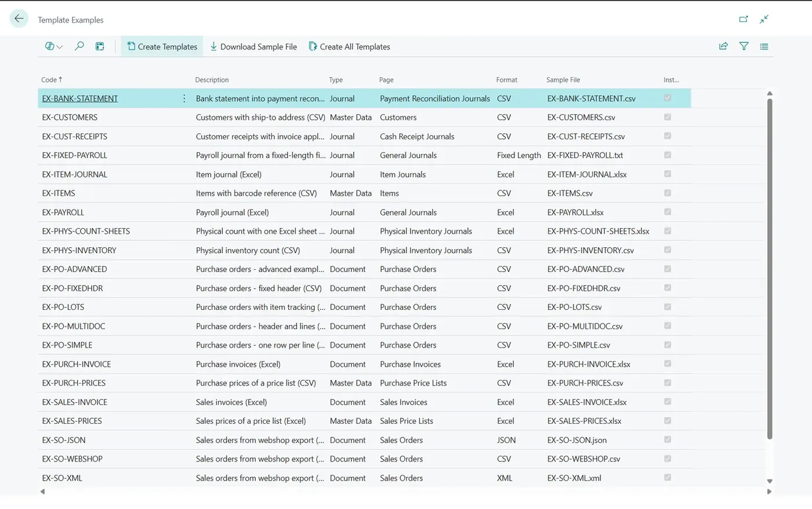Select the EX-SALES-PRICES code cell
The height and width of the screenshot is (509, 812).
point(72,421)
